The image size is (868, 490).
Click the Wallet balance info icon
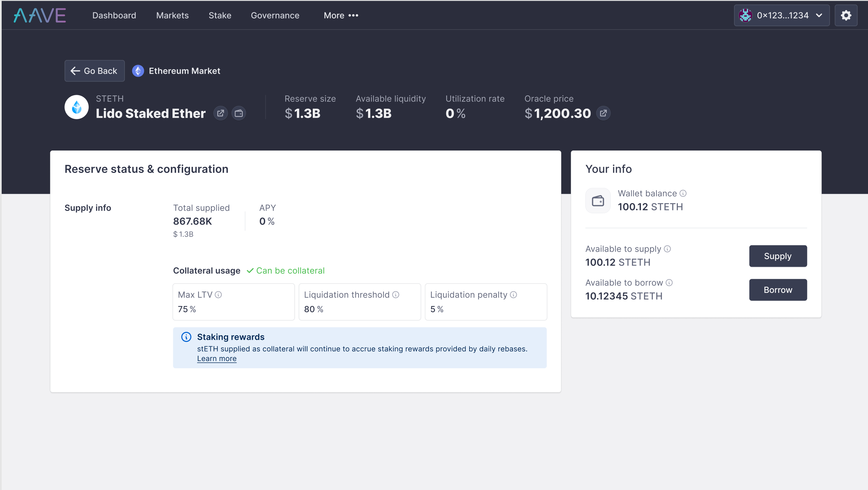pos(683,193)
